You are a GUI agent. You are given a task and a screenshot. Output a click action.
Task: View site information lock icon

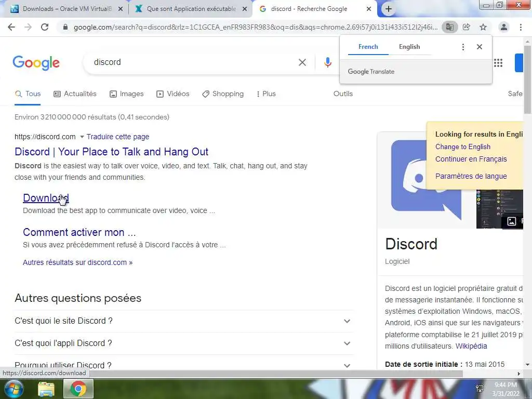(65, 27)
